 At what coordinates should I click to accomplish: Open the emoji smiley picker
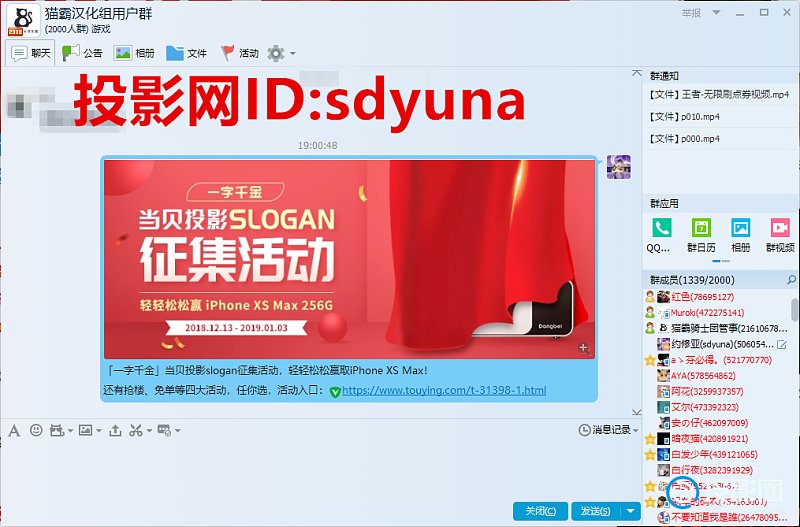tap(36, 430)
